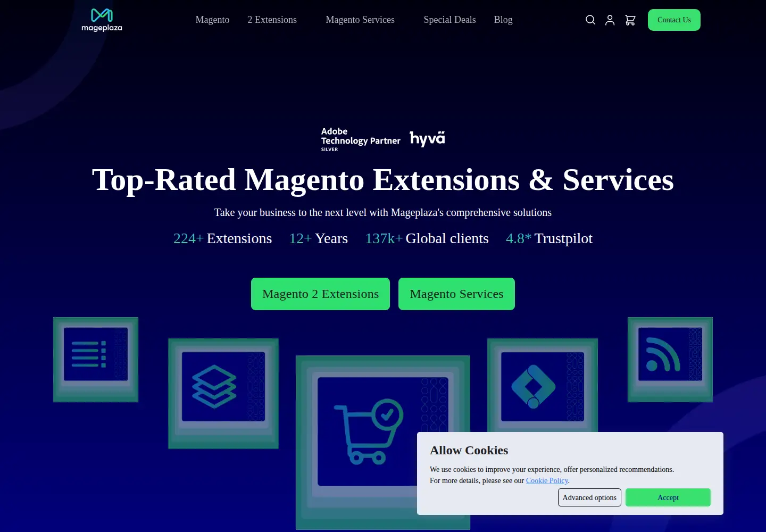Click the Allow Cookies title
The height and width of the screenshot is (532, 766).
469,450
